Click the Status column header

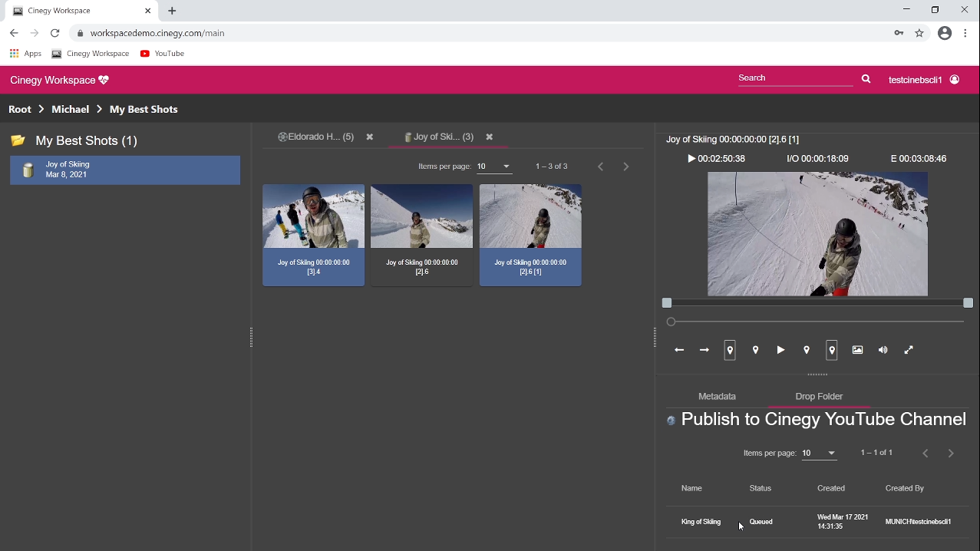point(761,488)
